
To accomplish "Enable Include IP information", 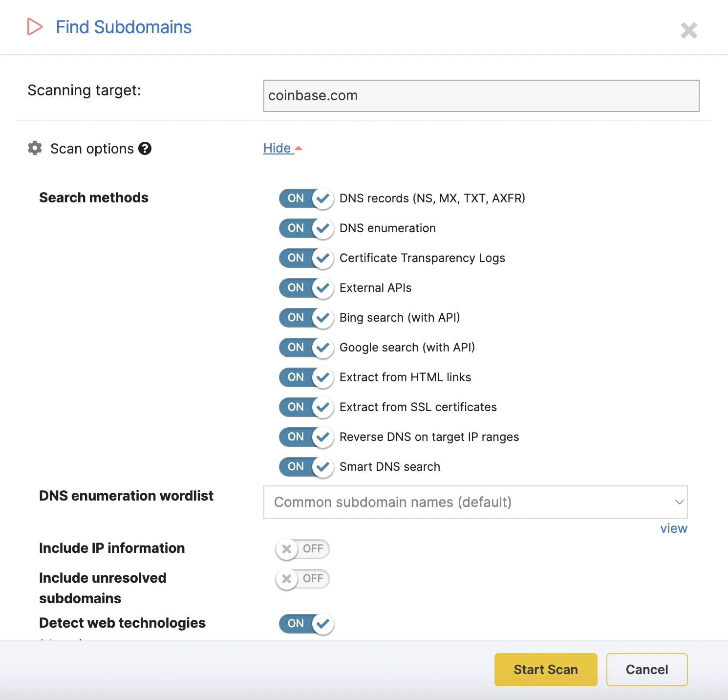I will pyautogui.click(x=302, y=549).
